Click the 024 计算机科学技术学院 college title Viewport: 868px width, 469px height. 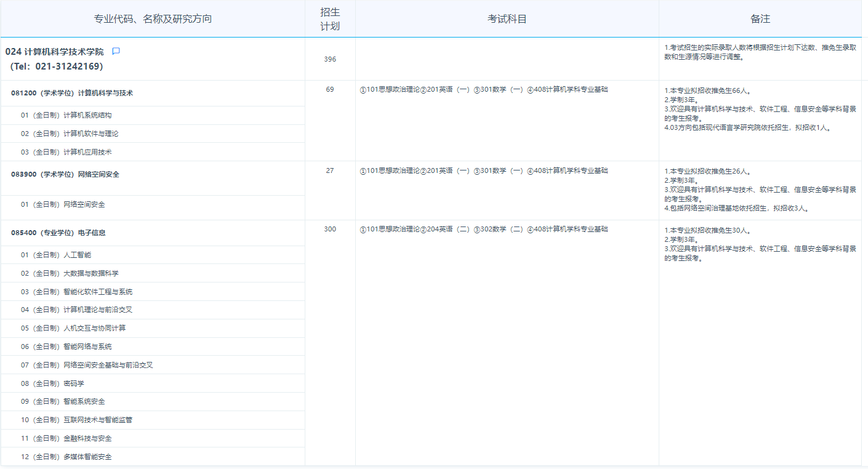tap(55, 52)
